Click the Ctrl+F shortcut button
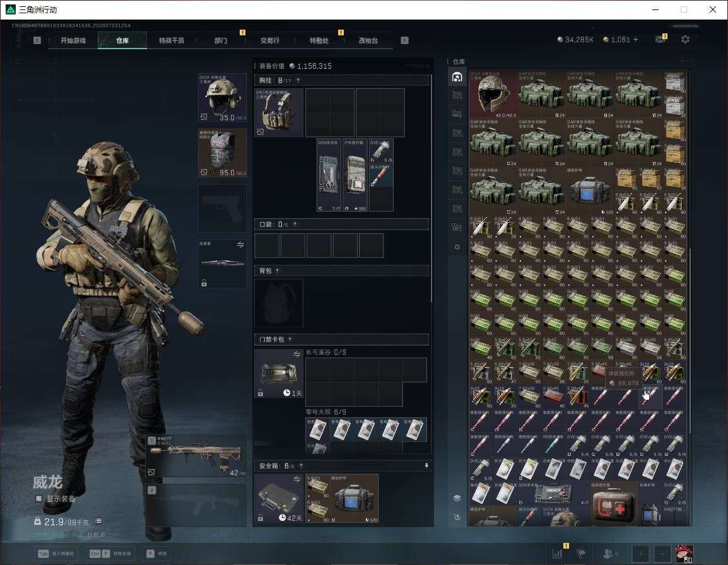This screenshot has height=565, width=728. point(110,554)
